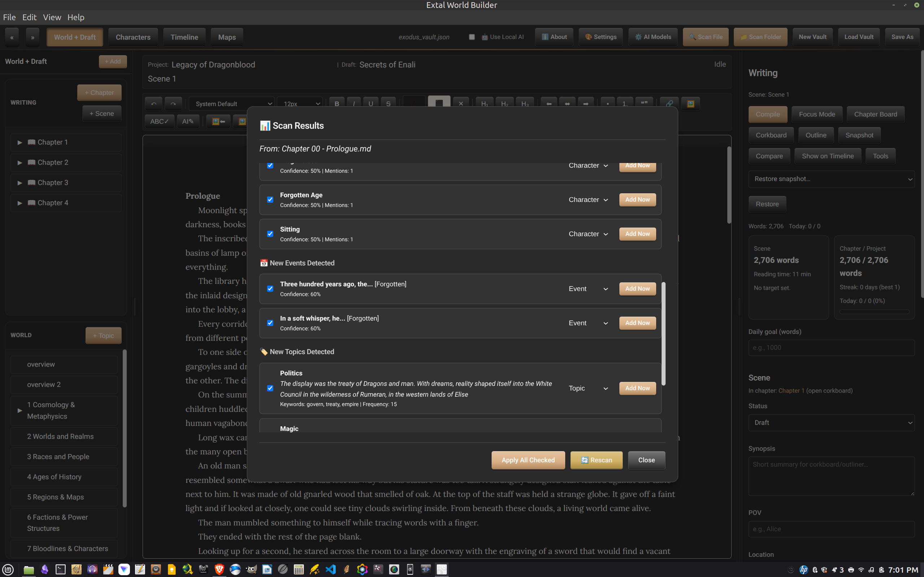Uncheck the Forgotten Age entity checkbox
924x577 pixels.
coord(270,199)
